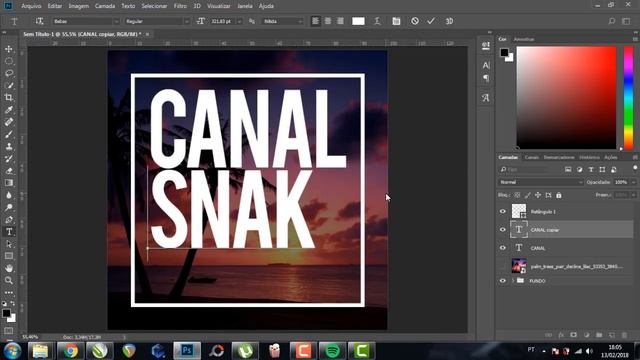The height and width of the screenshot is (360, 640).
Task: Select the Elliptical Marquee tool
Action: 9,61
